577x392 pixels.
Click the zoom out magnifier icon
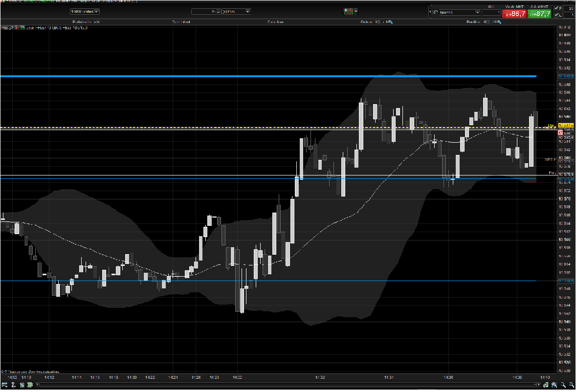point(563,385)
